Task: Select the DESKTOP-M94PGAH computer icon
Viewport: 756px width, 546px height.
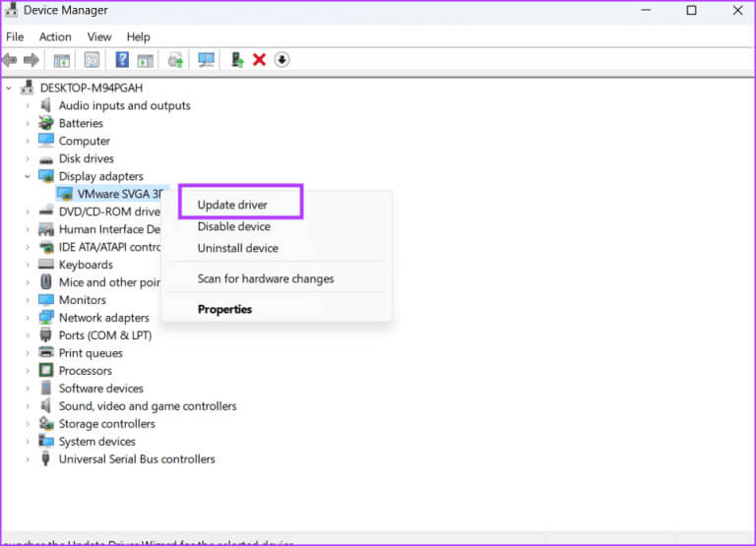Action: pyautogui.click(x=28, y=88)
